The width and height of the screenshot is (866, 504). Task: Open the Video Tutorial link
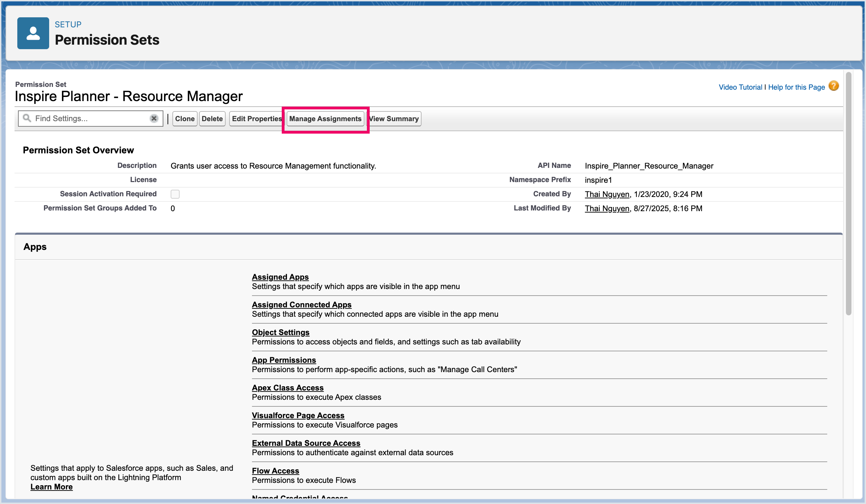coord(740,87)
